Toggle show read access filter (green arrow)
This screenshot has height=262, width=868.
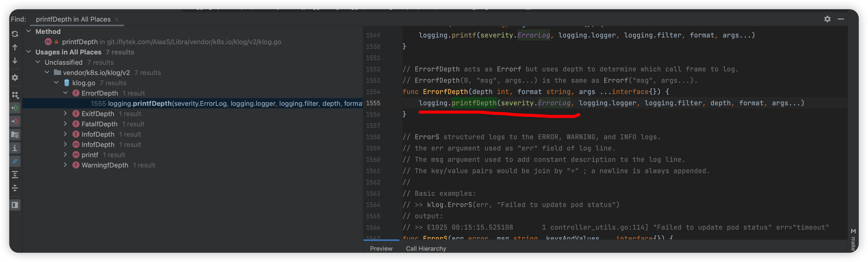click(15, 108)
